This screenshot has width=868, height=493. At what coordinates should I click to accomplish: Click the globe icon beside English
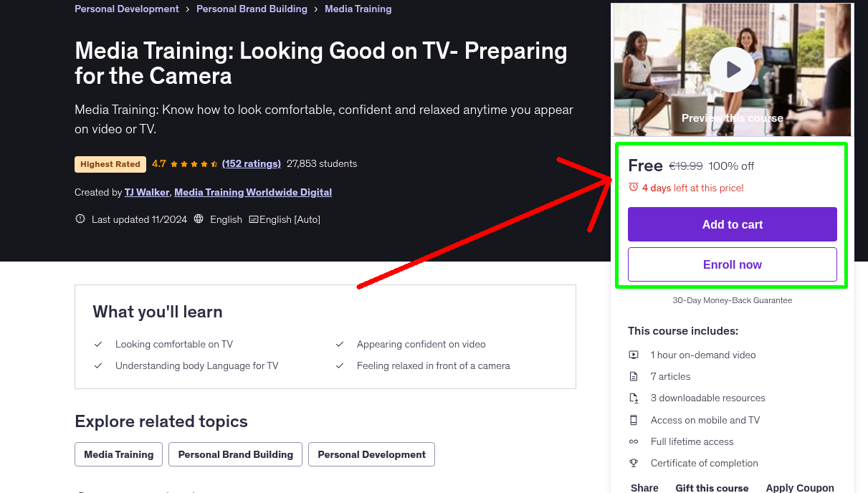[198, 219]
